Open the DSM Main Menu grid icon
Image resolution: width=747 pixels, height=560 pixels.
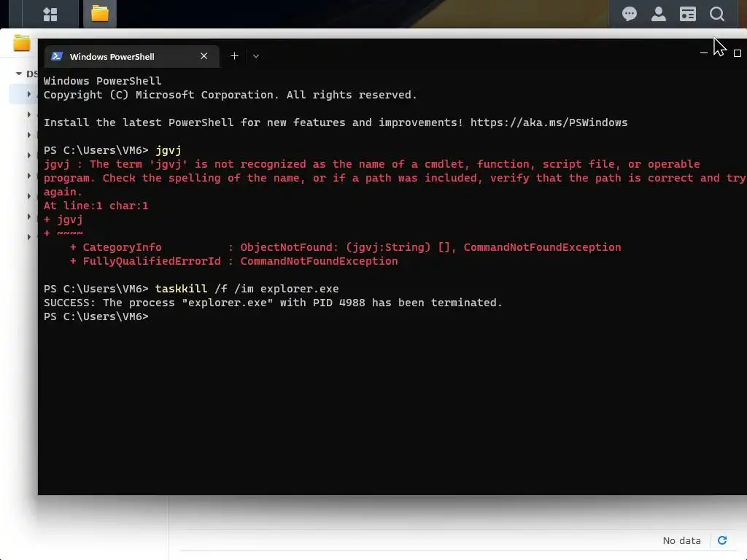(x=50, y=15)
